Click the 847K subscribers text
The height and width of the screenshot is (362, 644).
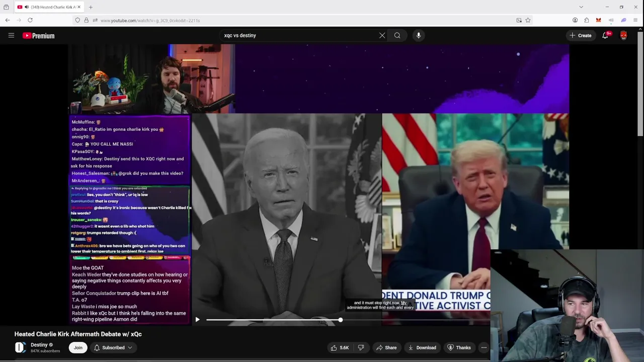[x=45, y=351]
